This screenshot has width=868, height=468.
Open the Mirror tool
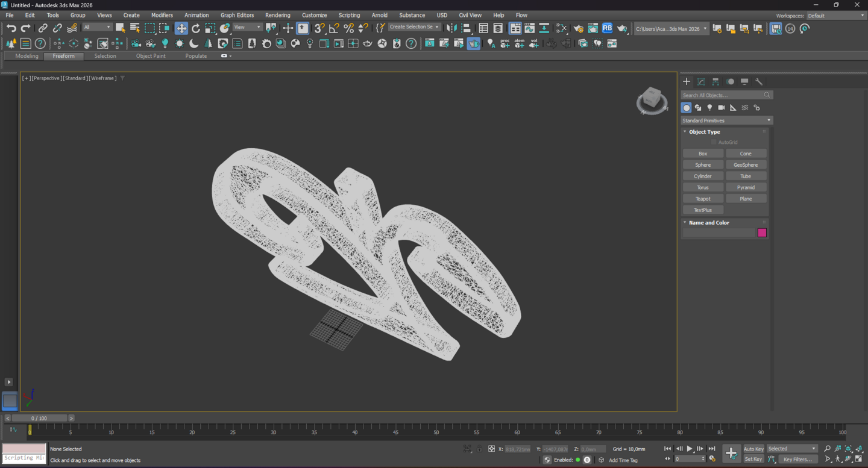[451, 28]
